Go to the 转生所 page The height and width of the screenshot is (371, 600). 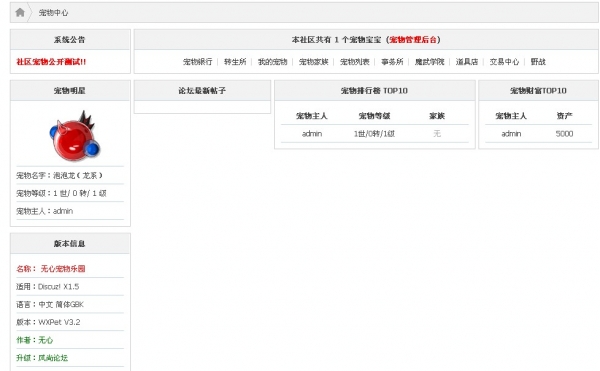click(235, 62)
